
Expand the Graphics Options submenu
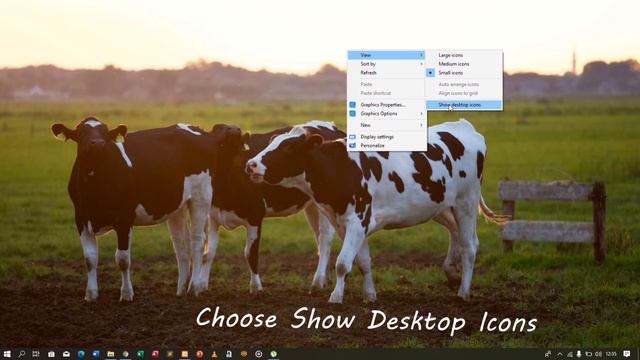[x=386, y=113]
